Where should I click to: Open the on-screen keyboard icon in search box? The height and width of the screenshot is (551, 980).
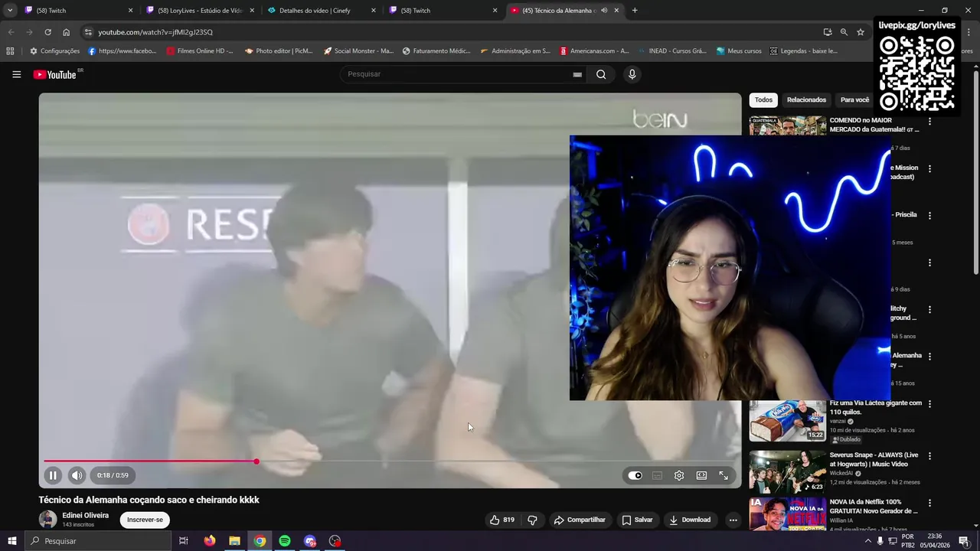pyautogui.click(x=577, y=74)
